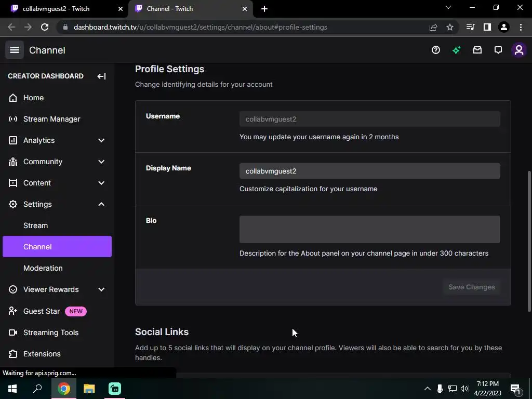Show hidden system tray icons
The image size is (532, 399).
point(428,389)
